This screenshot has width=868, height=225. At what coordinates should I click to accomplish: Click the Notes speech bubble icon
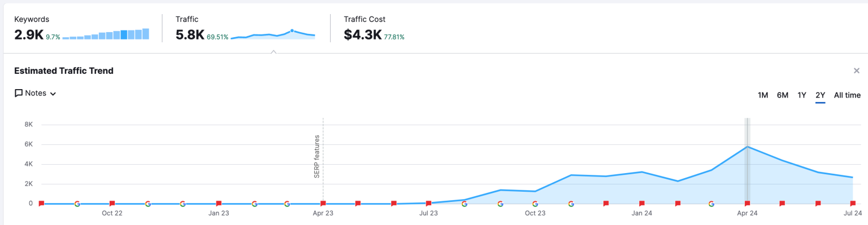19,94
